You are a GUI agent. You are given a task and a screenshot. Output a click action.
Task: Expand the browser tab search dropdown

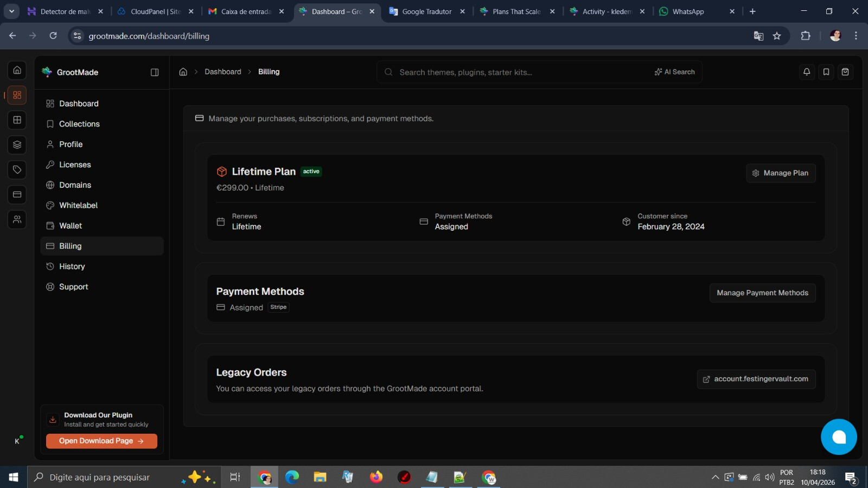(x=11, y=11)
